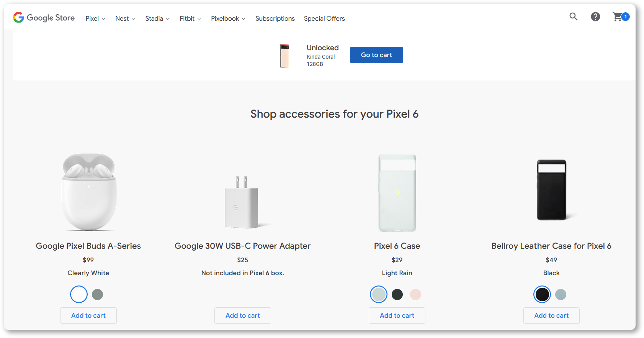Image resolution: width=644 pixels, height=338 pixels.
Task: Open the Pixel 6 Case title link
Action: click(397, 246)
